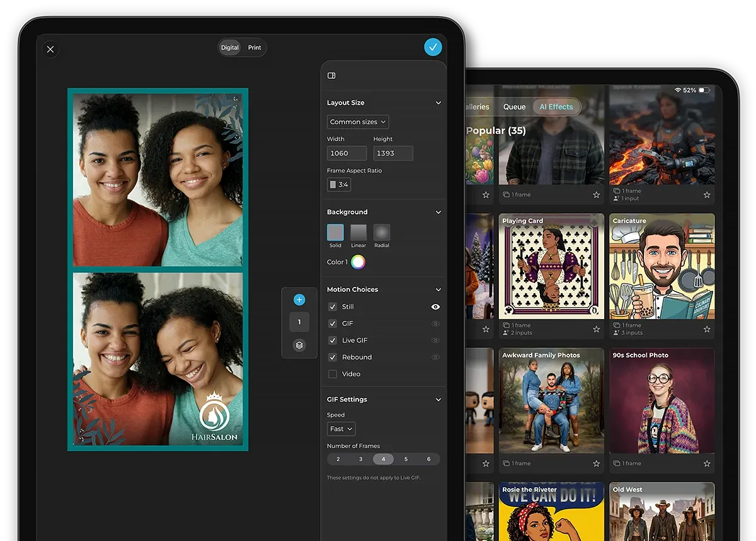Add new layout with blue plus icon

click(299, 300)
